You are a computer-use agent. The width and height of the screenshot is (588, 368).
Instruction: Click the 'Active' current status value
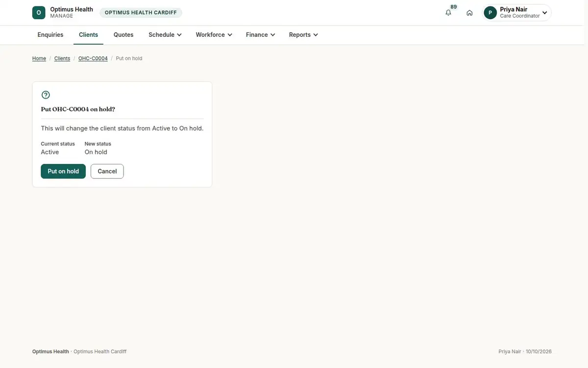(x=50, y=152)
